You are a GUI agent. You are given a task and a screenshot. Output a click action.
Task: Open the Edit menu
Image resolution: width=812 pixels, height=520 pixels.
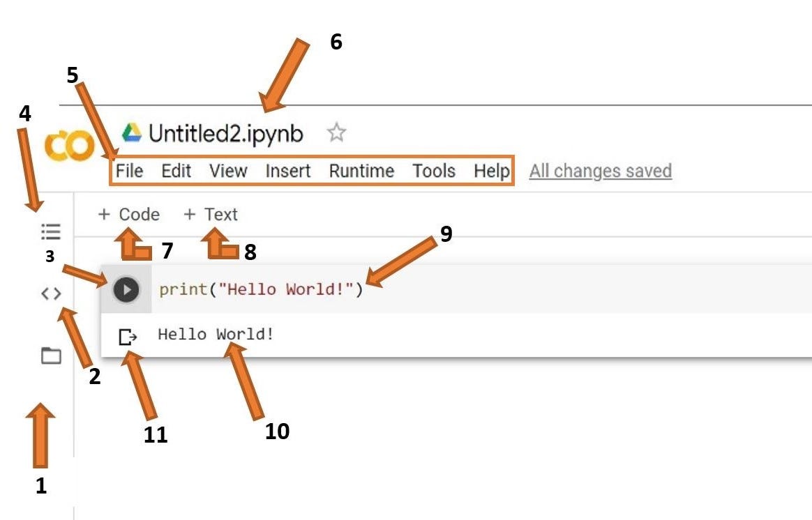point(176,171)
